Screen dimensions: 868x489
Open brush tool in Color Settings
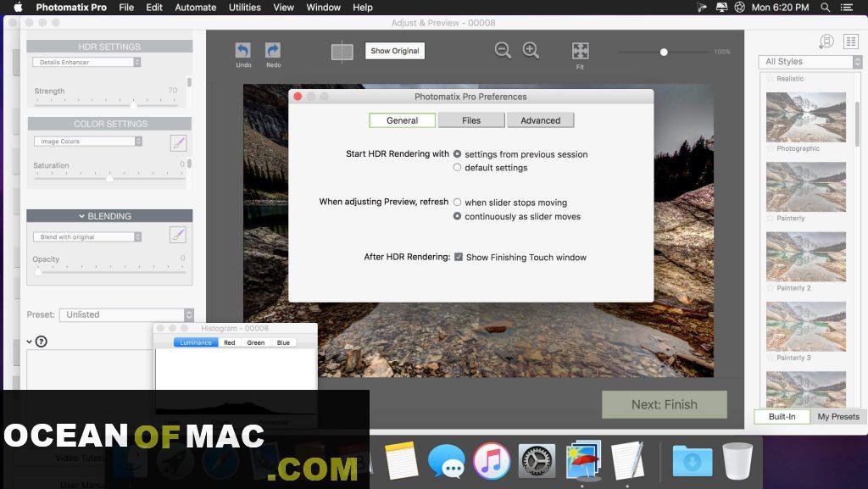click(x=178, y=143)
